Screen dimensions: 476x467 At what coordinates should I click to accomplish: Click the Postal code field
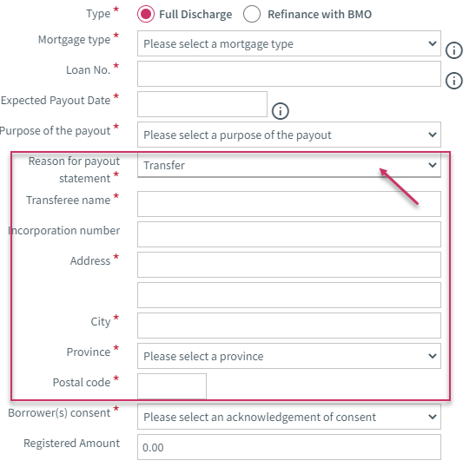click(x=172, y=386)
